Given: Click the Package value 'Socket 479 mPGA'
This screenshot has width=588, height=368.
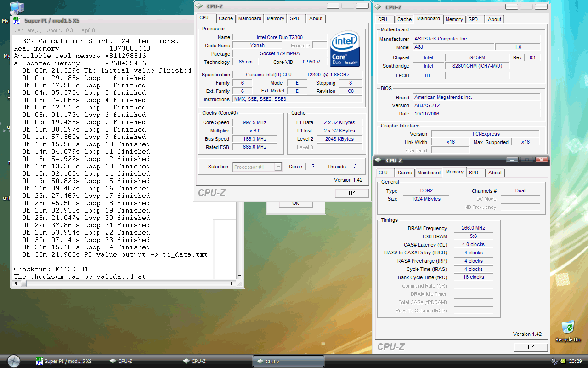Looking at the screenshot, I should 280,54.
